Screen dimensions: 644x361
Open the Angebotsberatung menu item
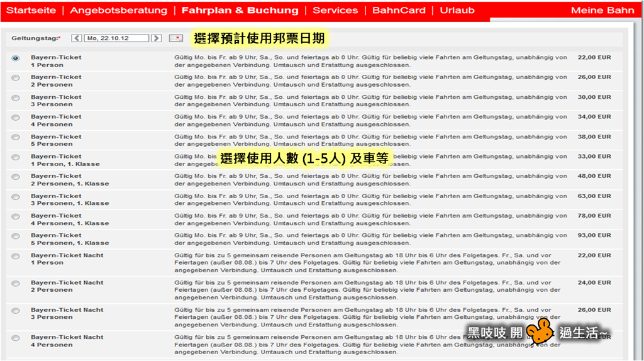click(119, 10)
